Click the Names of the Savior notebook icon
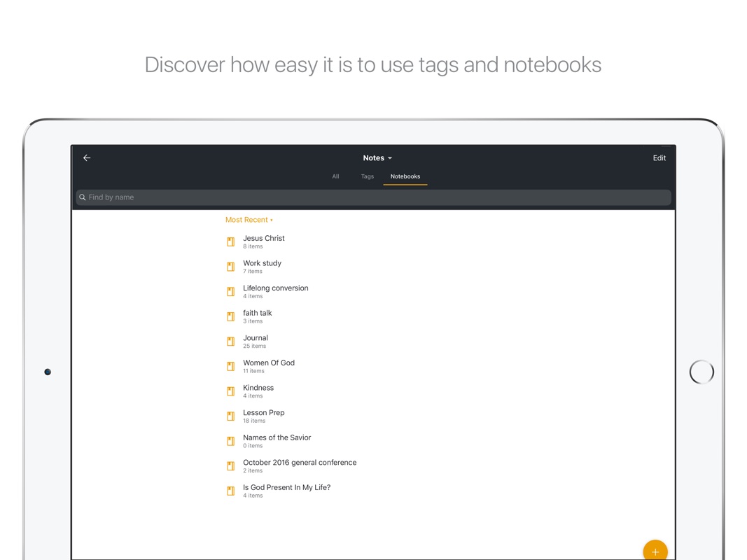Viewport: 747px width, 560px height. pyautogui.click(x=230, y=441)
